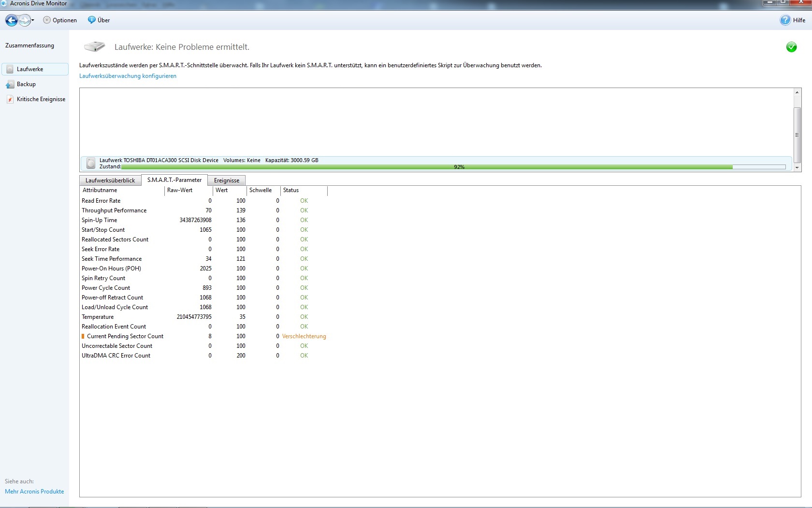Viewport: 812px width, 508px height.
Task: Click the raw value 34387263908
Action: pyautogui.click(x=195, y=220)
